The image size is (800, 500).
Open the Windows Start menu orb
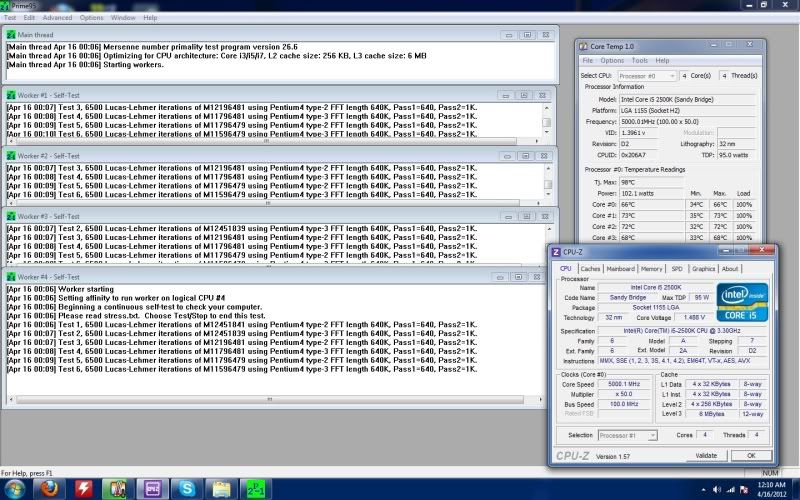pos(14,489)
